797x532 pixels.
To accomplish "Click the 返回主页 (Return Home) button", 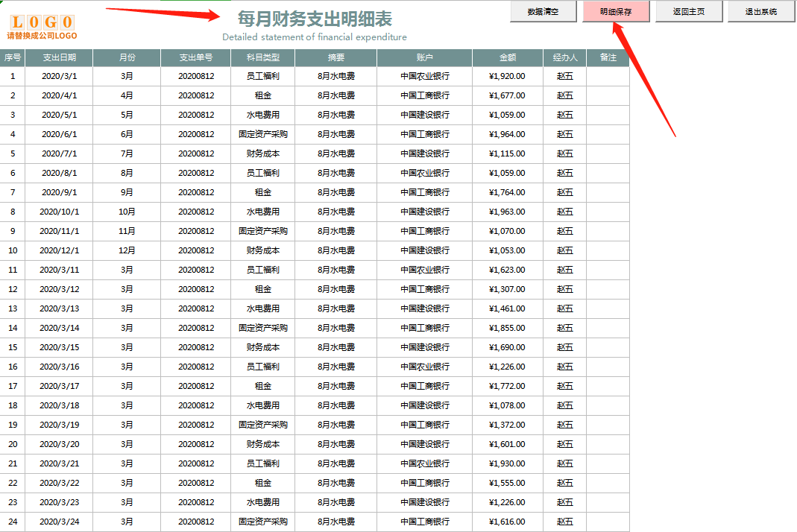I will pos(688,11).
